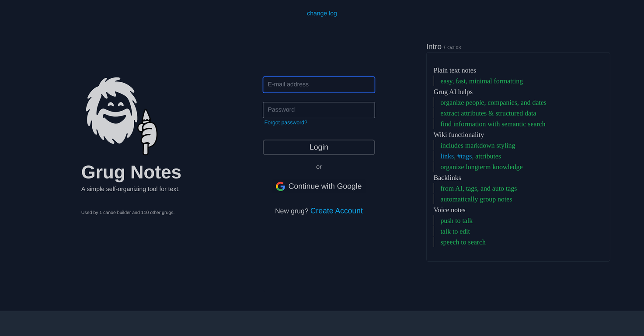The width and height of the screenshot is (644, 336).
Task: Select the 'Wiki functionality' line
Action: tap(459, 135)
